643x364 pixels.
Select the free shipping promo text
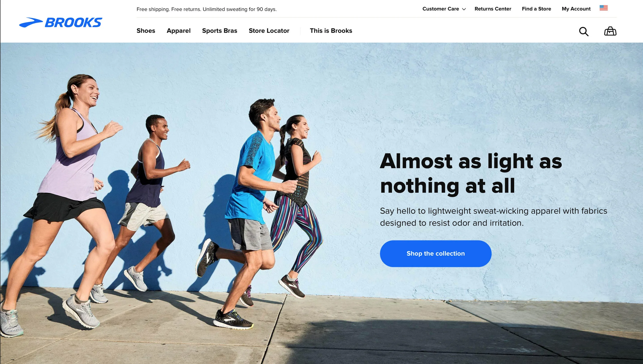[x=207, y=9]
